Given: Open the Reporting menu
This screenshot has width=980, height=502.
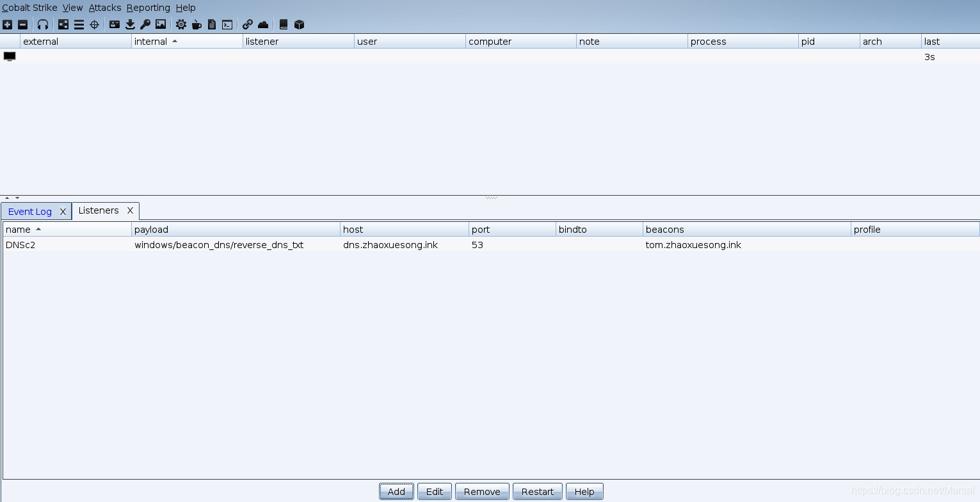Looking at the screenshot, I should [x=148, y=8].
